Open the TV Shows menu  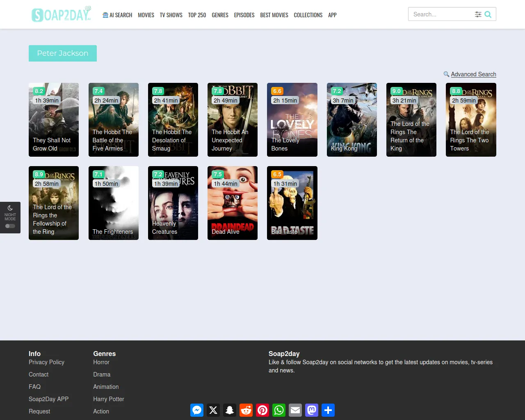171,15
